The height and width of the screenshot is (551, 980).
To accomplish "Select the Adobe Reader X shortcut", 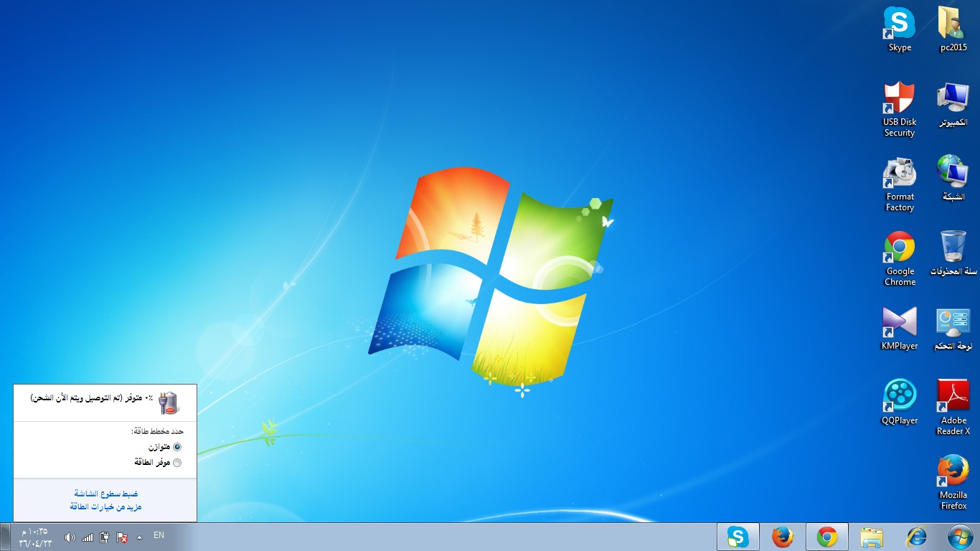I will 953,408.
